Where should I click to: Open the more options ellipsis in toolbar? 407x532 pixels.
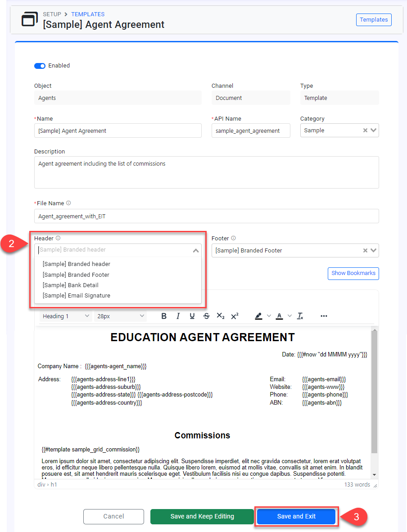click(x=324, y=316)
